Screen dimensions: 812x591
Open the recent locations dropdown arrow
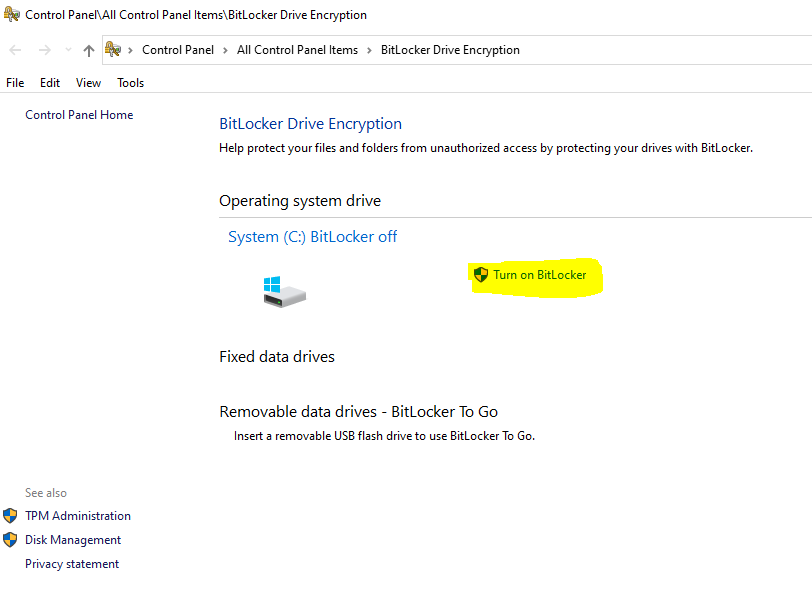(68, 50)
